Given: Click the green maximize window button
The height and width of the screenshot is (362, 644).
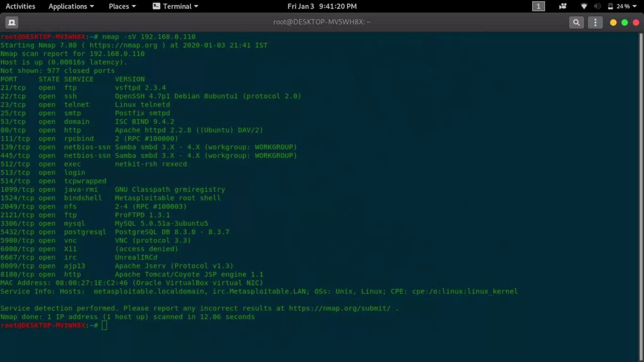Looking at the screenshot, I should pos(625,22).
